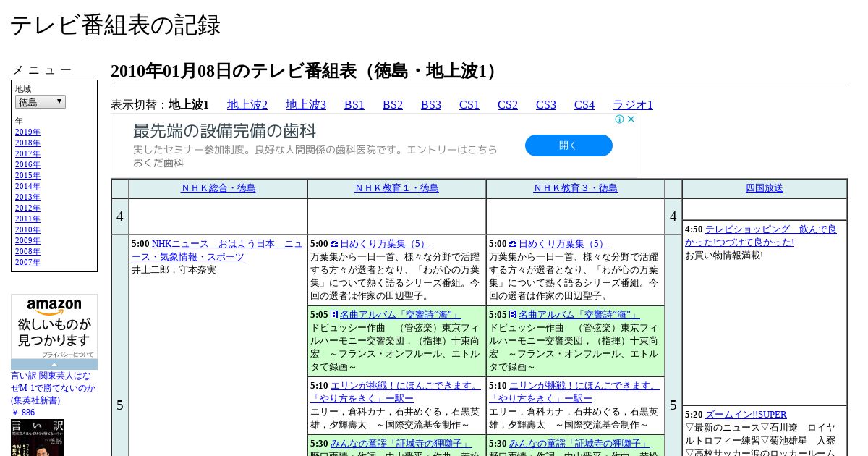Screen dimensions: 868x456
Task: Open 日めくり万葉集（5） in the ＮＨＫ教育３ column
Action: coord(563,244)
